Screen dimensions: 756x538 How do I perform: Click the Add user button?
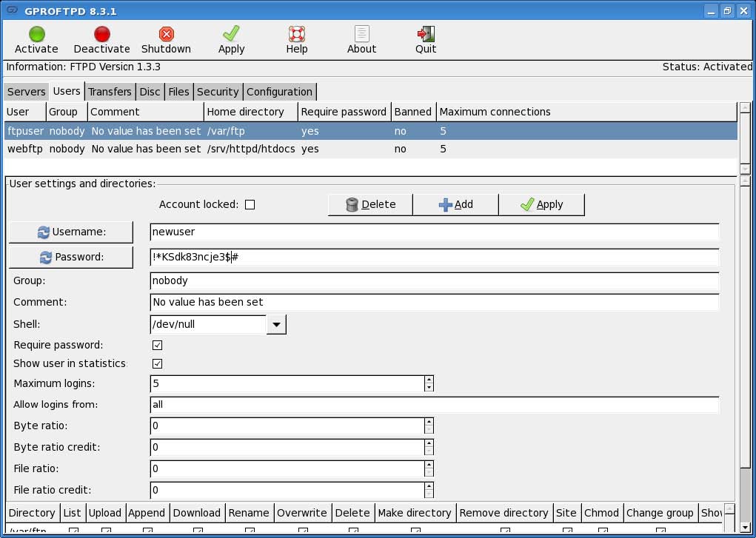455,204
